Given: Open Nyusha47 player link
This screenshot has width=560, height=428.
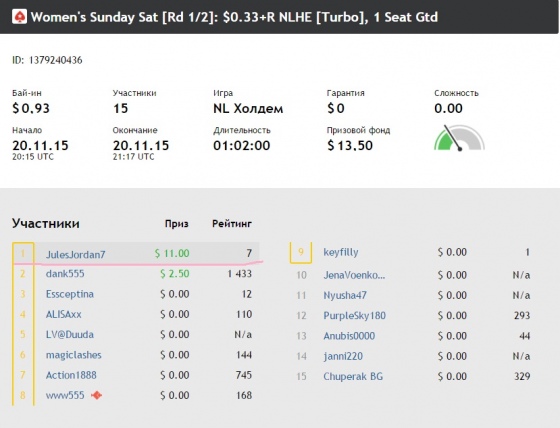Looking at the screenshot, I should pos(345,295).
